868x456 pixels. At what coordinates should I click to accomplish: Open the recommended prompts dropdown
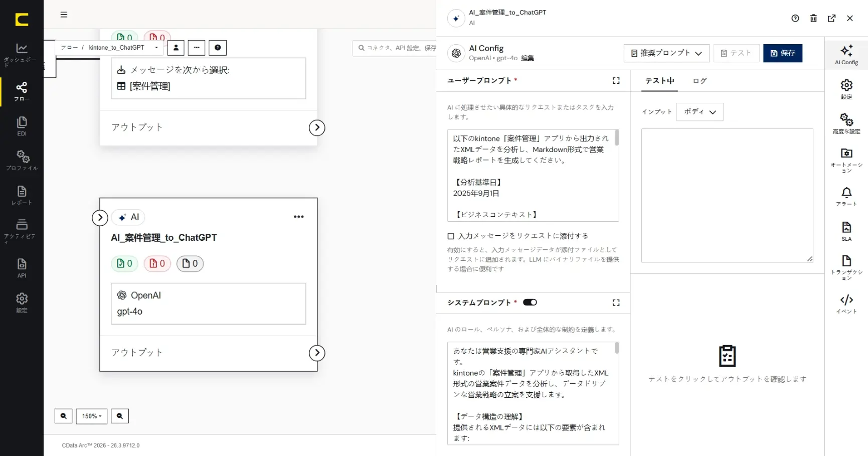click(666, 53)
